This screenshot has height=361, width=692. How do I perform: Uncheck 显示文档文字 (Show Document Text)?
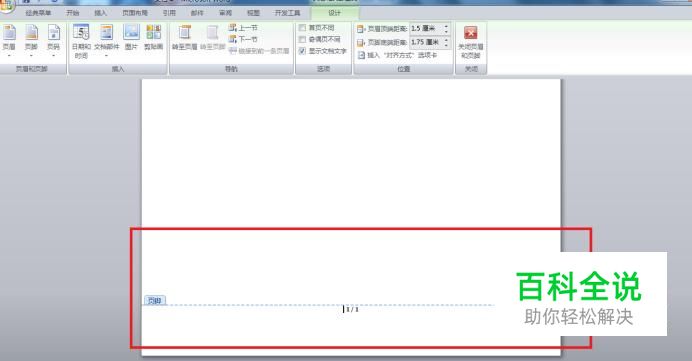tap(302, 51)
